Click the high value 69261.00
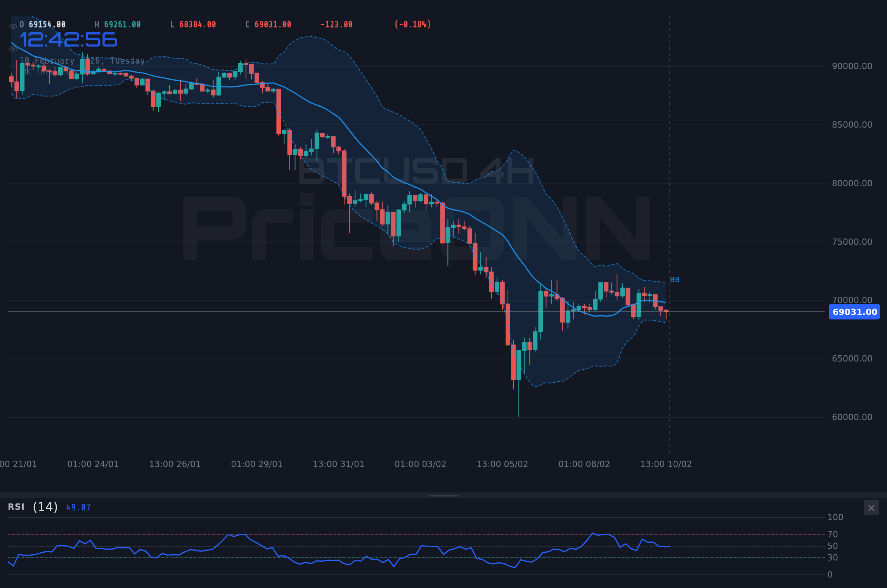This screenshot has height=588, width=887. tap(122, 24)
